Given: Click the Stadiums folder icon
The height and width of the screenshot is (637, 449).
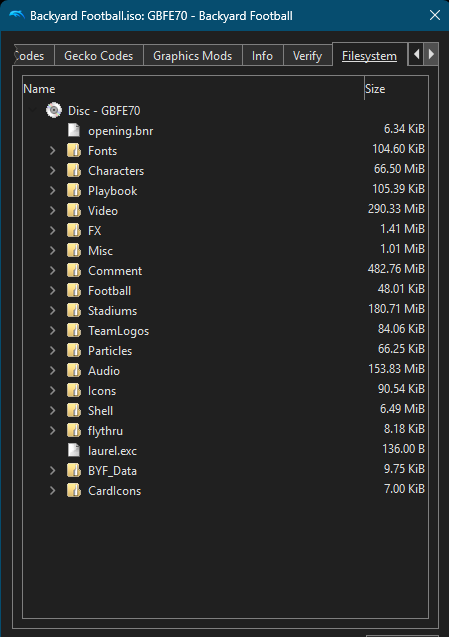Looking at the screenshot, I should coord(74,310).
